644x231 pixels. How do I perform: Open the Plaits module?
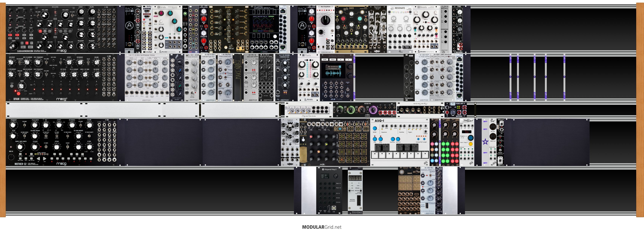click(x=309, y=78)
